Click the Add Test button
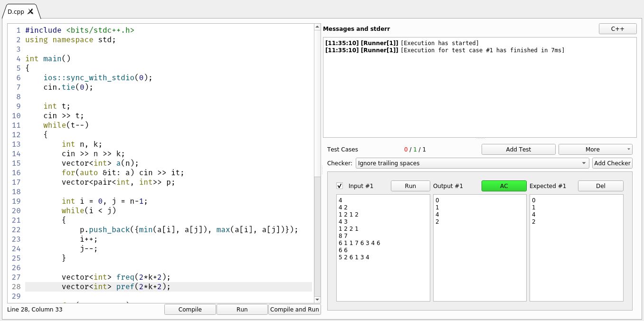644x321 pixels. 518,149
